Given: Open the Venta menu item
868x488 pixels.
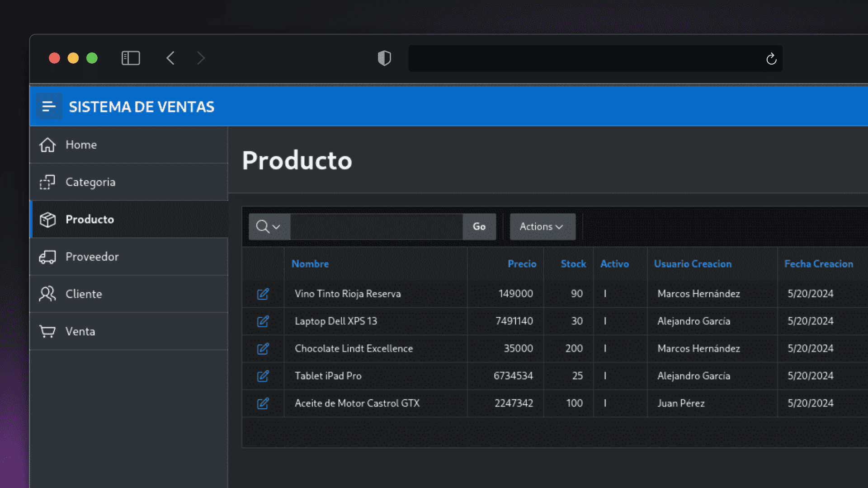Looking at the screenshot, I should click(x=129, y=331).
